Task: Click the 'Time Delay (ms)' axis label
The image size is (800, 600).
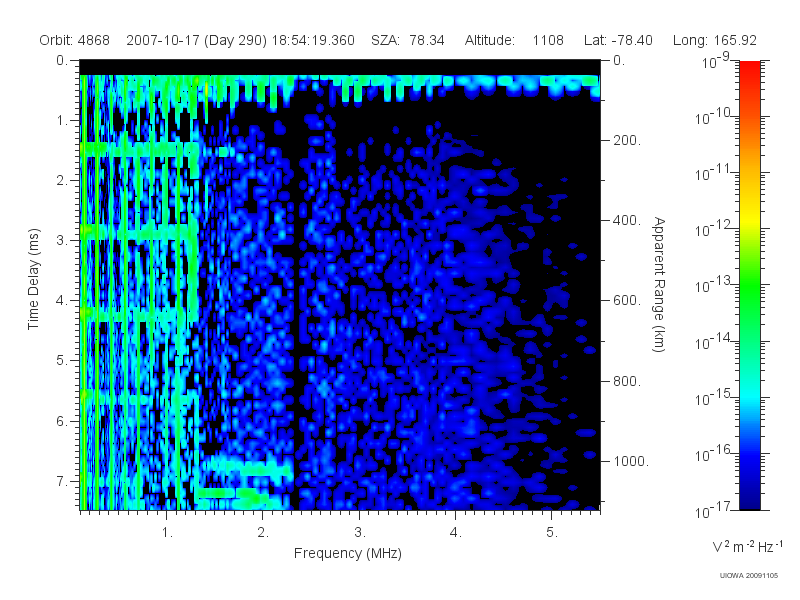Action: point(33,280)
